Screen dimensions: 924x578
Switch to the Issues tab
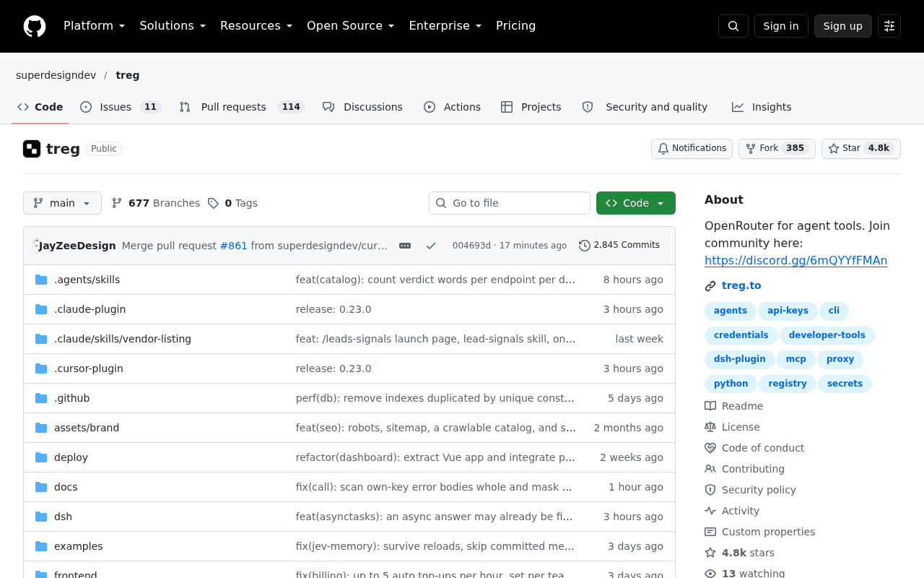pyautogui.click(x=120, y=107)
